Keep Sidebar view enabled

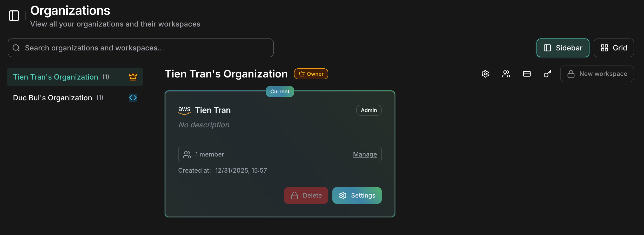tap(563, 48)
